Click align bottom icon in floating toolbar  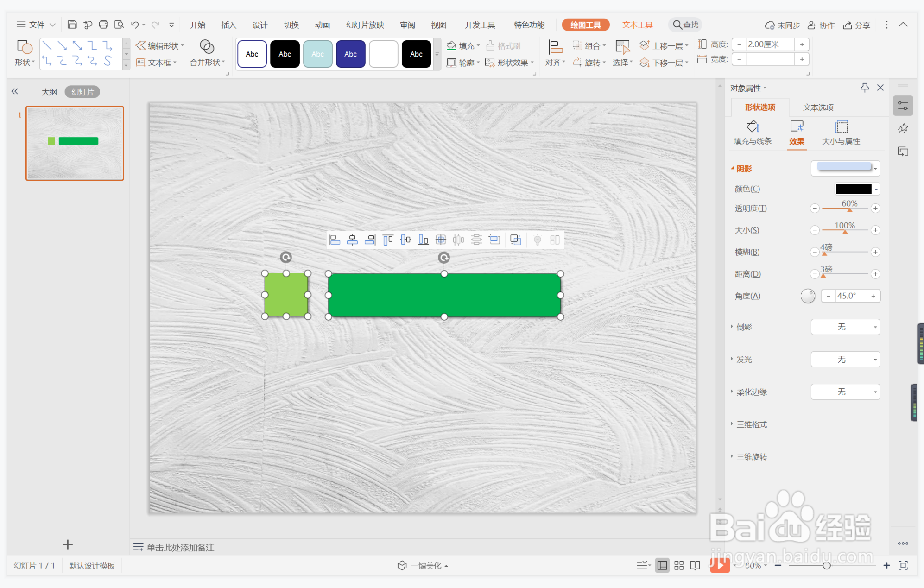pos(423,240)
